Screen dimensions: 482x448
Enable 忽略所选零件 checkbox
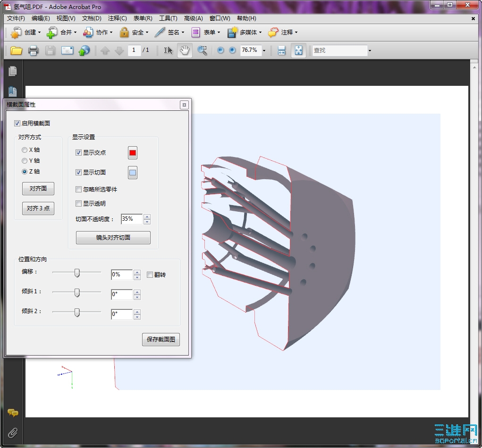pos(78,189)
